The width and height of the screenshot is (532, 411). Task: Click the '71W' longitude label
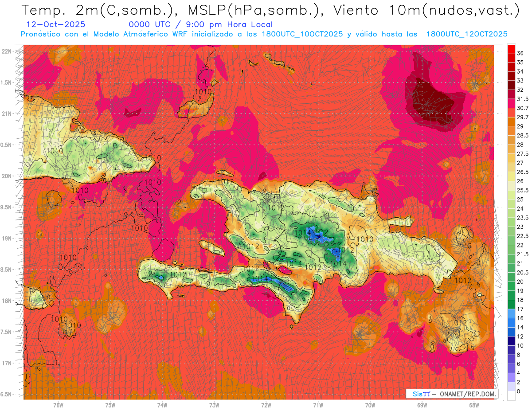pyautogui.click(x=318, y=405)
